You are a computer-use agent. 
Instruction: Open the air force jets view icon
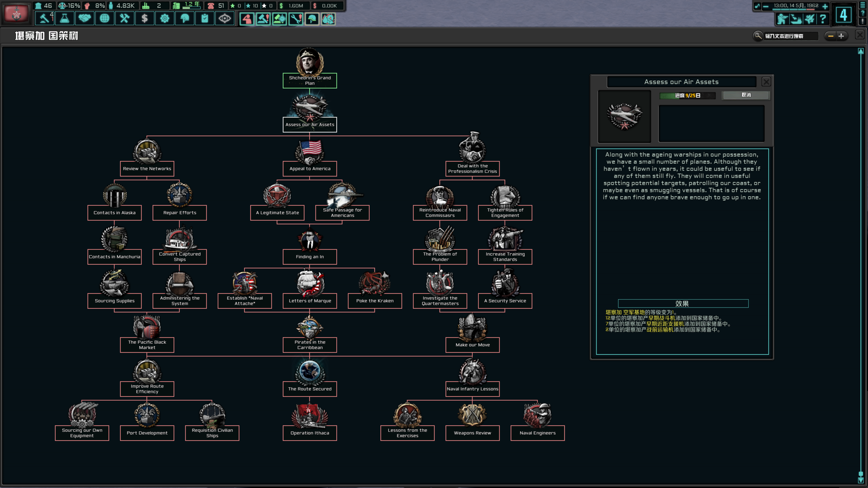pyautogui.click(x=809, y=19)
